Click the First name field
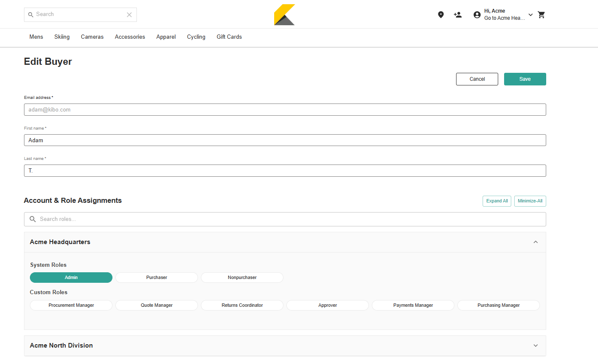 point(285,140)
